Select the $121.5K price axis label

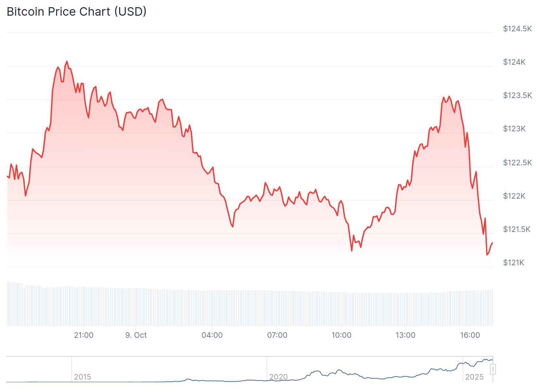pyautogui.click(x=517, y=229)
